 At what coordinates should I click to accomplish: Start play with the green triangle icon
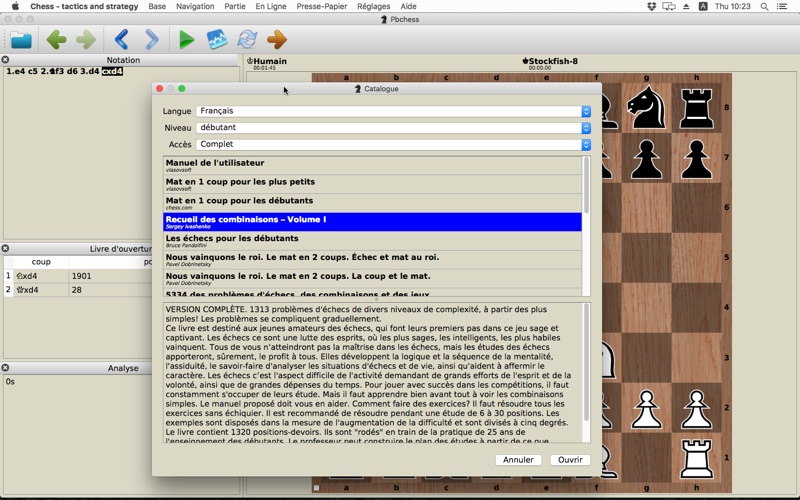(187, 39)
